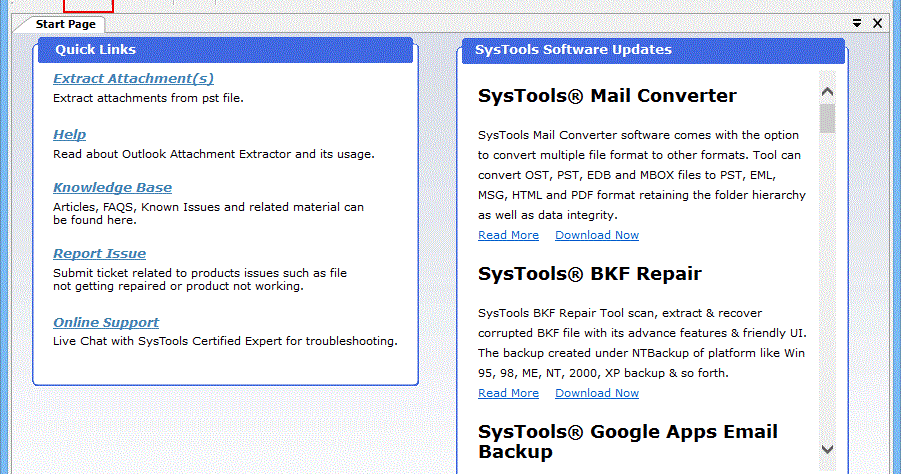Open the Online Support link
The width and height of the screenshot is (901, 474).
click(106, 322)
